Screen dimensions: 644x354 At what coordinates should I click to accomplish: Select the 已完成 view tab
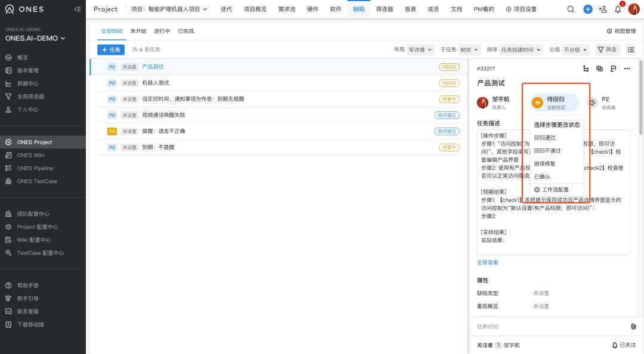[x=185, y=31]
